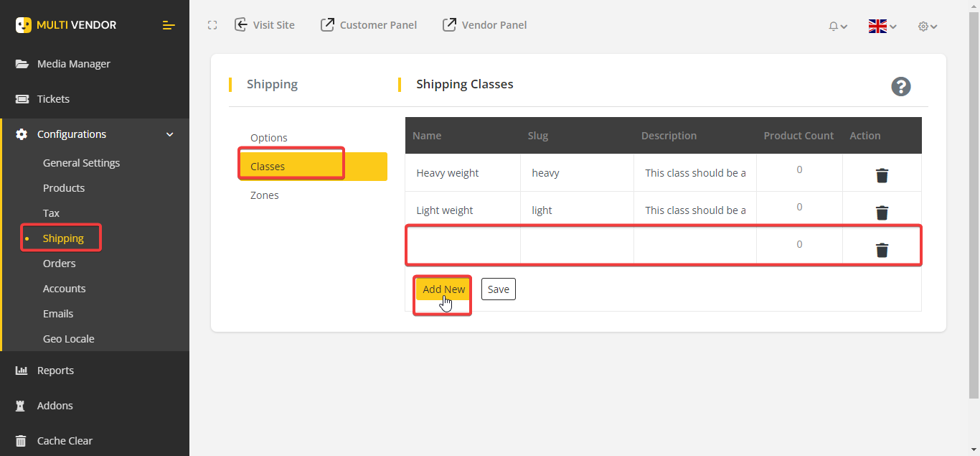Open the Media Manager panel
Viewport: 980px width, 456px height.
click(73, 63)
